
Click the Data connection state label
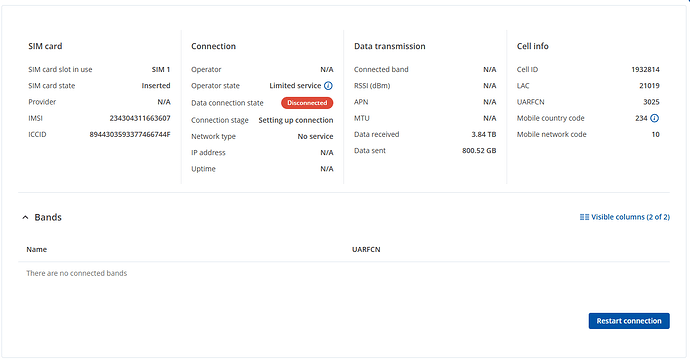coord(227,103)
